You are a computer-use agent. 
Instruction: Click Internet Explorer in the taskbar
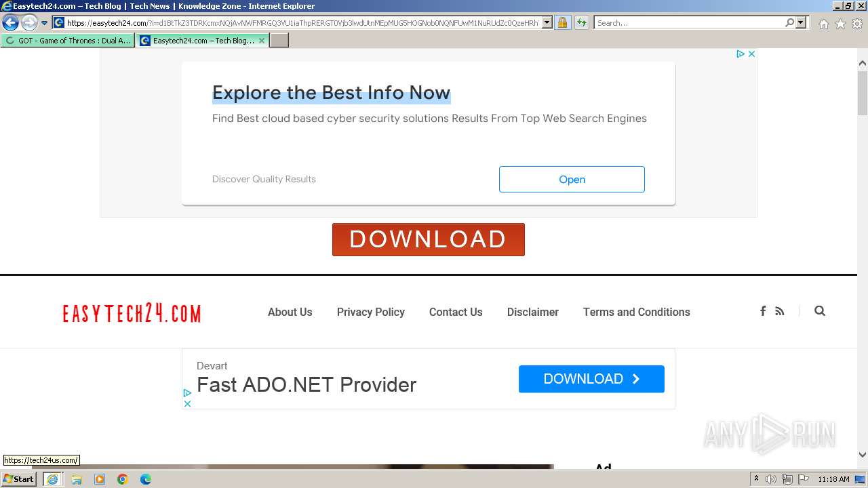pyautogui.click(x=53, y=479)
